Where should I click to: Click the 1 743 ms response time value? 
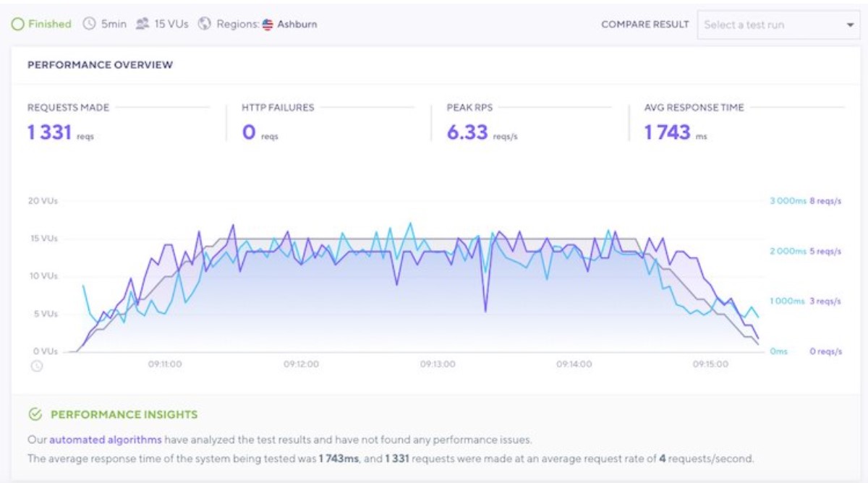click(x=668, y=132)
